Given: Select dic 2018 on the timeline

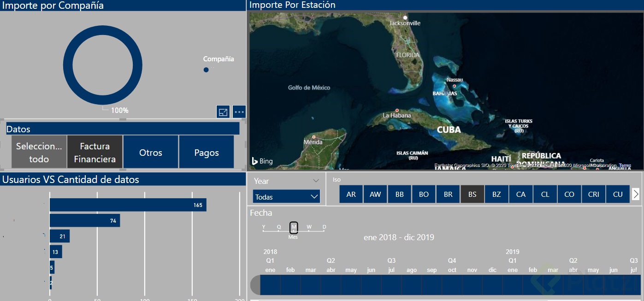Looking at the screenshot, I should (x=492, y=285).
